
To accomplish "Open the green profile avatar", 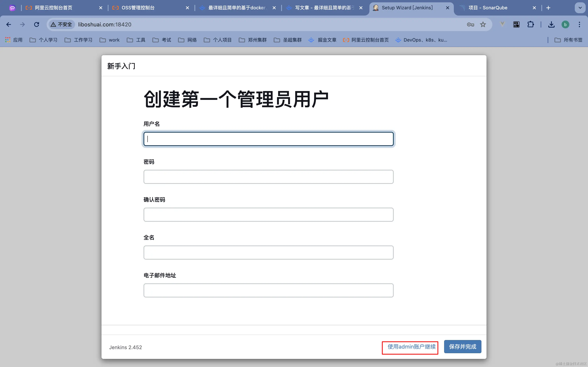I will (565, 24).
